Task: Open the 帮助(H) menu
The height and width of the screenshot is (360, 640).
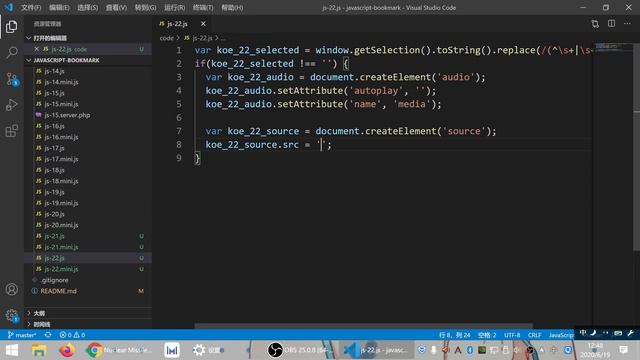Action: click(x=232, y=8)
